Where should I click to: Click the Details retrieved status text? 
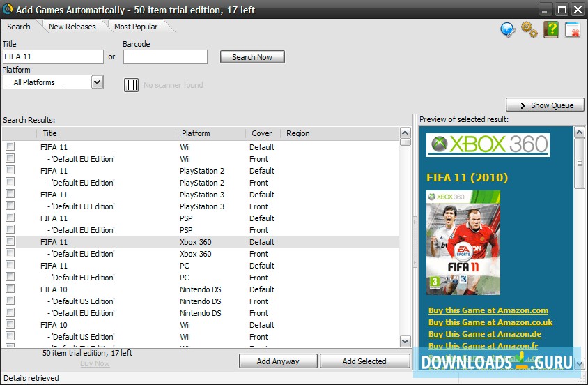(x=31, y=378)
